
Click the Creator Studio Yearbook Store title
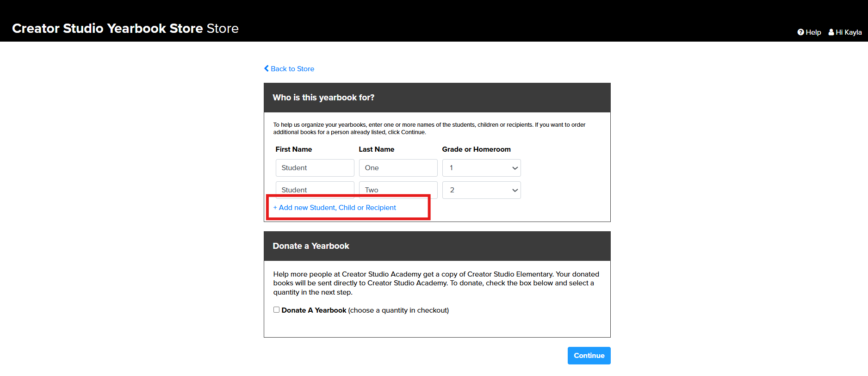[x=125, y=28]
